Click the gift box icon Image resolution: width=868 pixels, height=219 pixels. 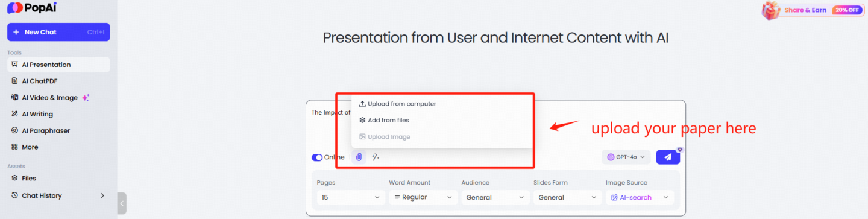coord(772,10)
